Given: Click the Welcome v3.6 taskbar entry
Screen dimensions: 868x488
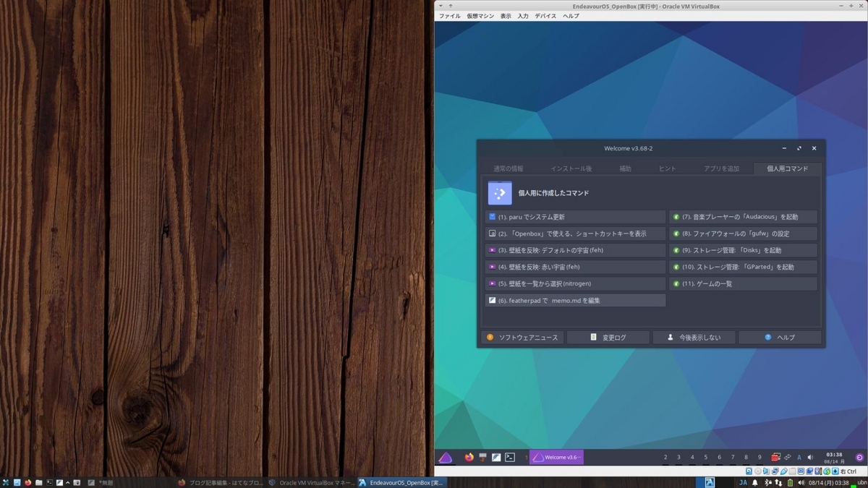Looking at the screenshot, I should 556,457.
